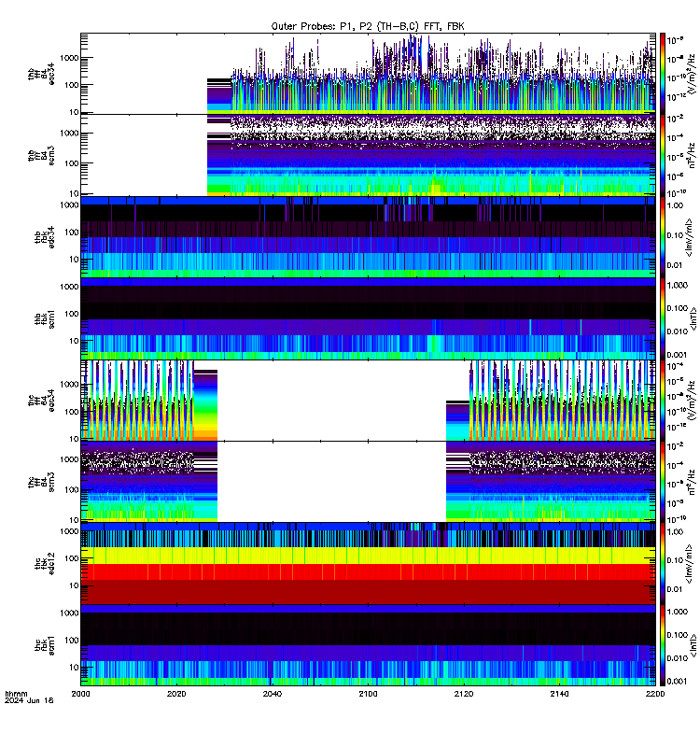Screen dimensions: 700x747
Task: Click the <|nT|> unit label of thc scm1
Action: coord(693,645)
